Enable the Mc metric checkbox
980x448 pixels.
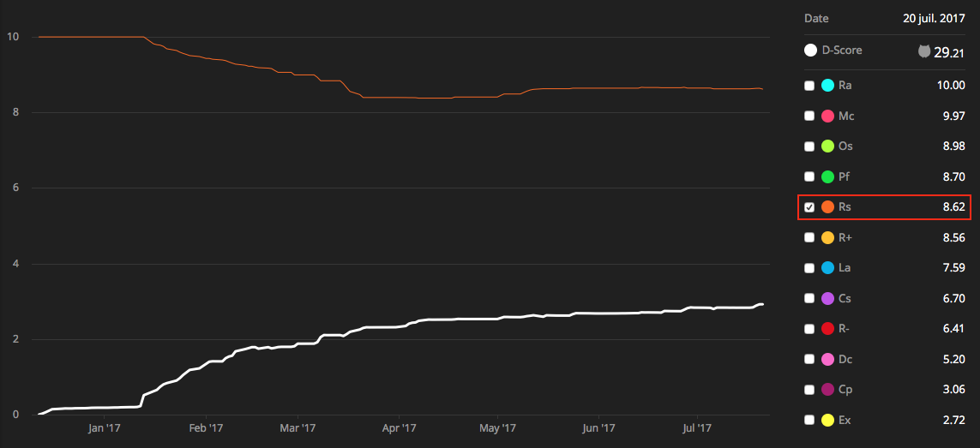tap(809, 116)
